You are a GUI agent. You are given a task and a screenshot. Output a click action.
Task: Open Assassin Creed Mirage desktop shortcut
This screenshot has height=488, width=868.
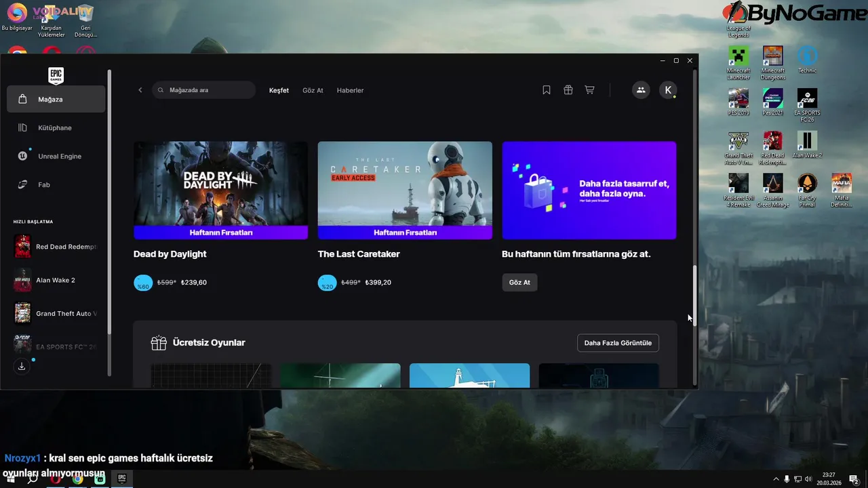pos(773,190)
